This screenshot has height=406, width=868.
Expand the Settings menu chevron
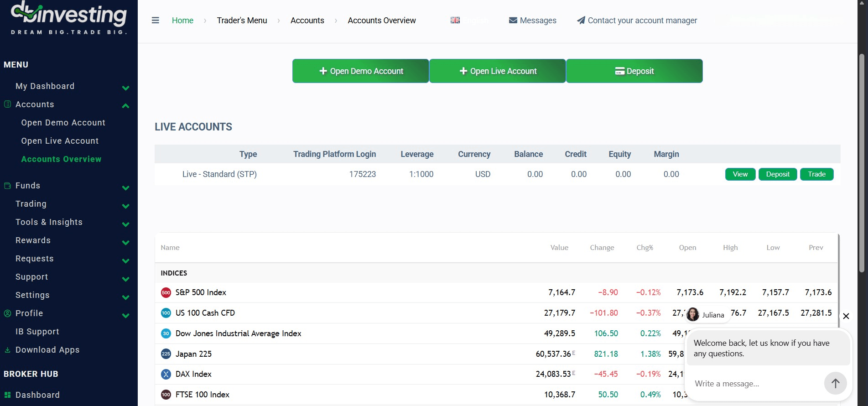pos(126,297)
